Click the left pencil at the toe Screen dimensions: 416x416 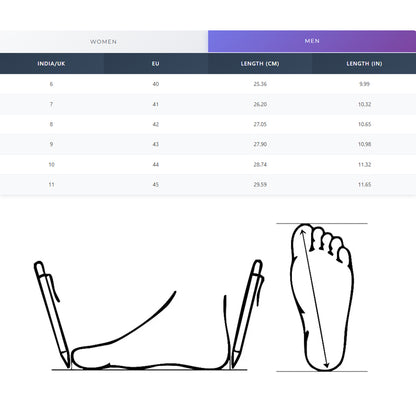pyautogui.click(x=52, y=315)
